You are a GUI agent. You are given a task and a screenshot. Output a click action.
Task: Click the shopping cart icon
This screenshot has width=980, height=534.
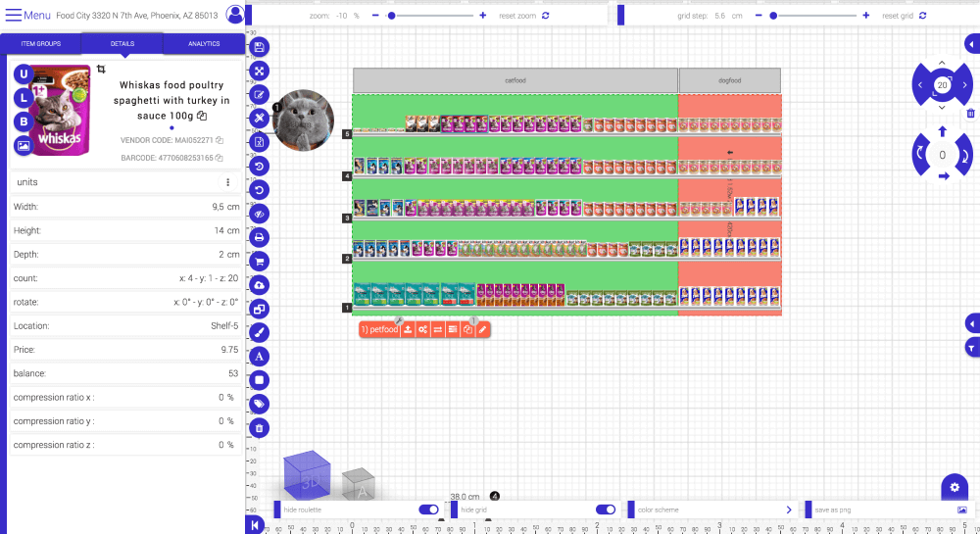click(260, 261)
